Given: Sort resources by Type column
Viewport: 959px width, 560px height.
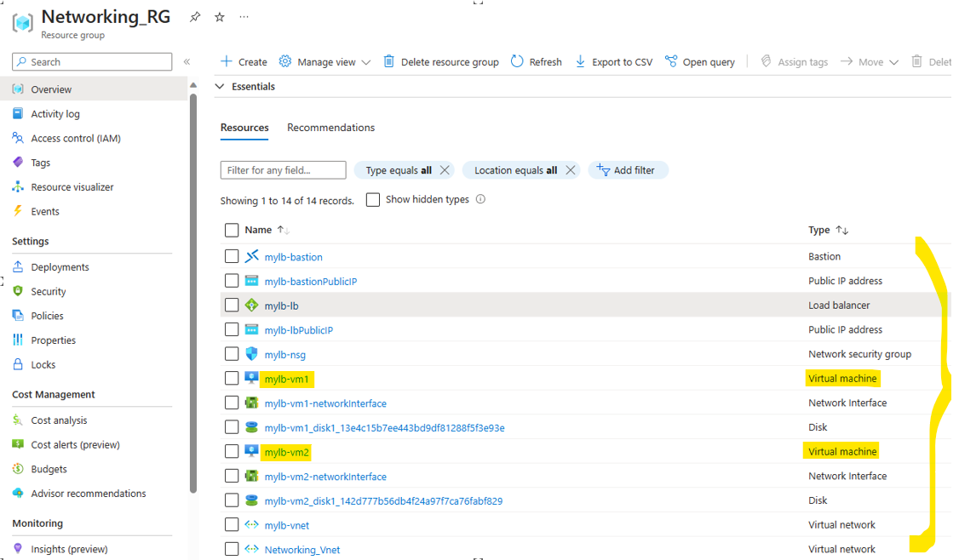Looking at the screenshot, I should coord(828,230).
